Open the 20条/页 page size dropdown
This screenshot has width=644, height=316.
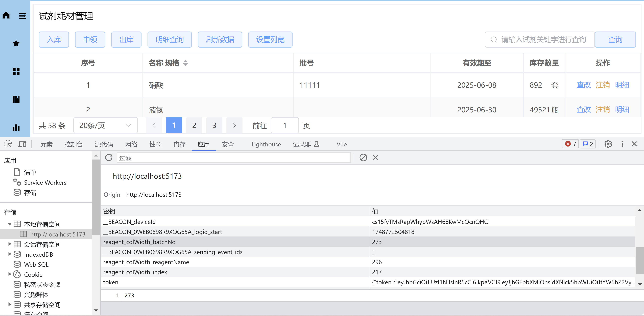(x=105, y=125)
